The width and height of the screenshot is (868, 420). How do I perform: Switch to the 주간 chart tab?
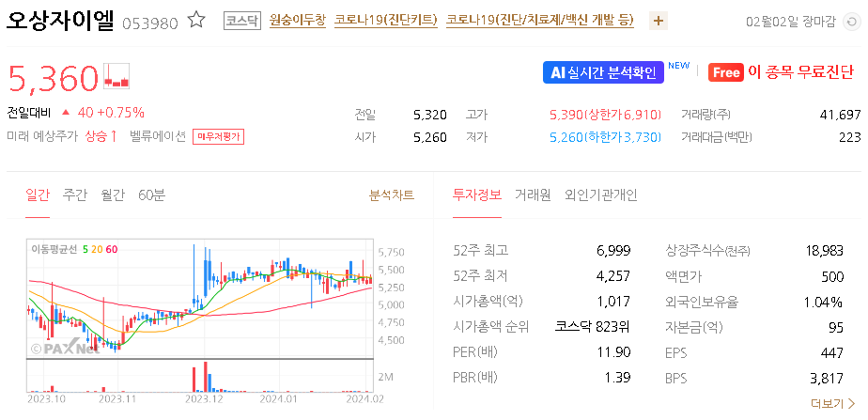point(75,194)
